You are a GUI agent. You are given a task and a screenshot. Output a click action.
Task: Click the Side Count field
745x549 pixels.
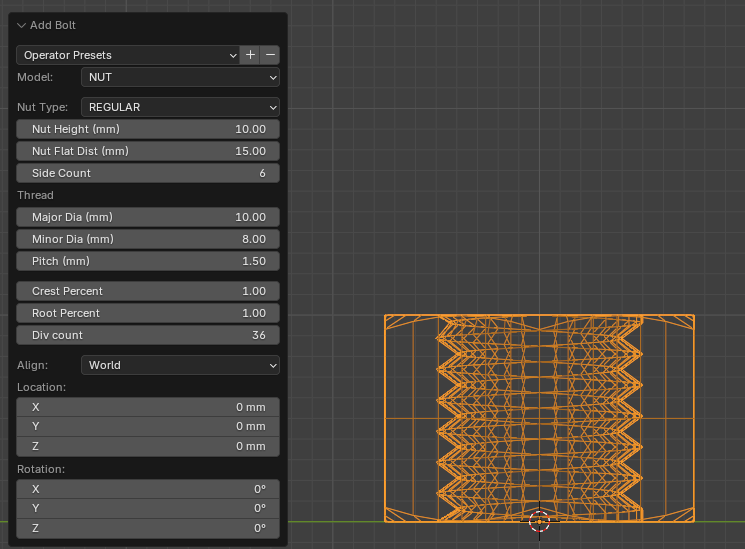(x=148, y=173)
